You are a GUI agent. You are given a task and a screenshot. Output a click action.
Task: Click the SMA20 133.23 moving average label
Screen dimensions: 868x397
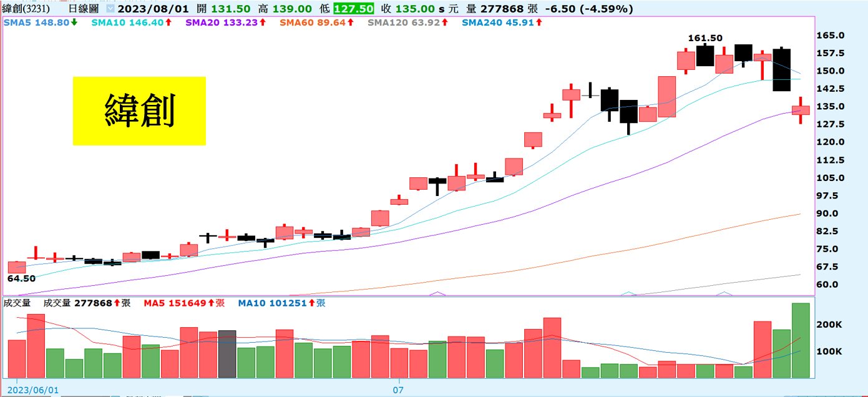[x=222, y=22]
